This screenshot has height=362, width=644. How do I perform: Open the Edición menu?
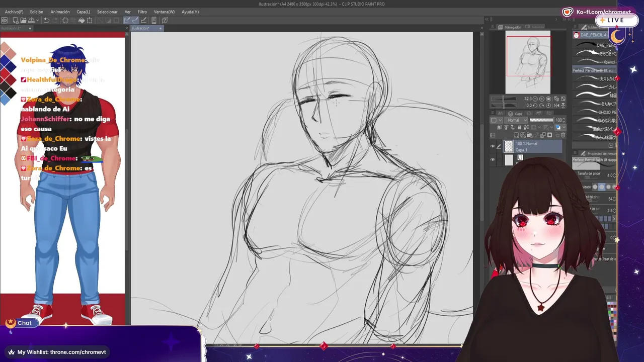tap(37, 12)
